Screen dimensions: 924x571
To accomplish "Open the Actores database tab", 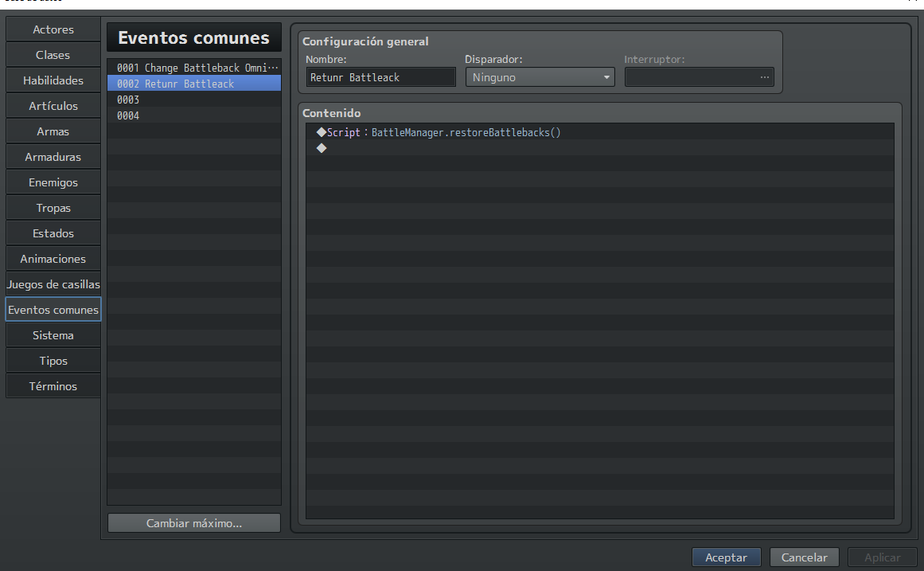I will (x=53, y=29).
